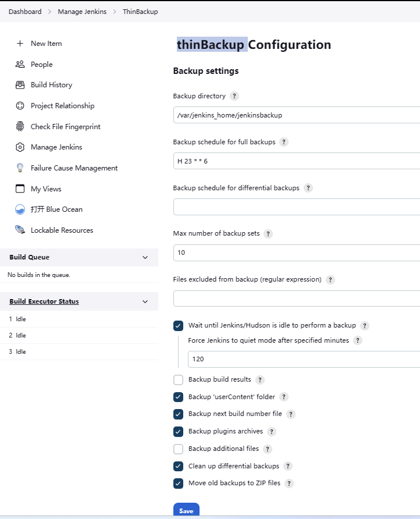This screenshot has width=420, height=519.
Task: Enable Backup additional files checkbox
Action: (178, 449)
